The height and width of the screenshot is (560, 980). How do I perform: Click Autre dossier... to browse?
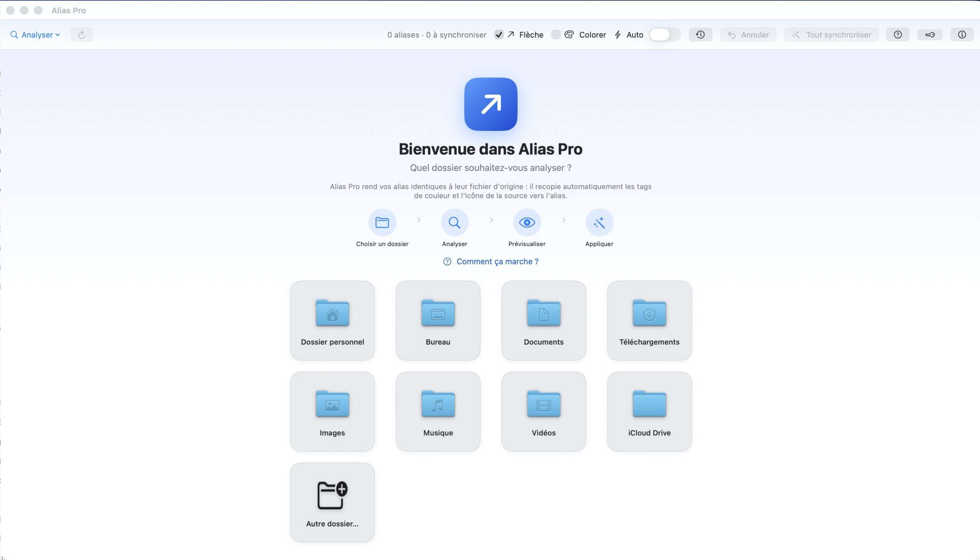pos(332,502)
